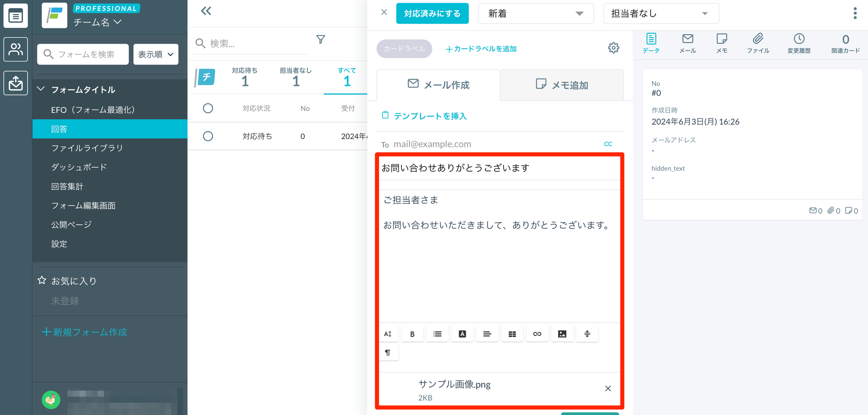
Task: Select the メール作成 tab
Action: (438, 85)
